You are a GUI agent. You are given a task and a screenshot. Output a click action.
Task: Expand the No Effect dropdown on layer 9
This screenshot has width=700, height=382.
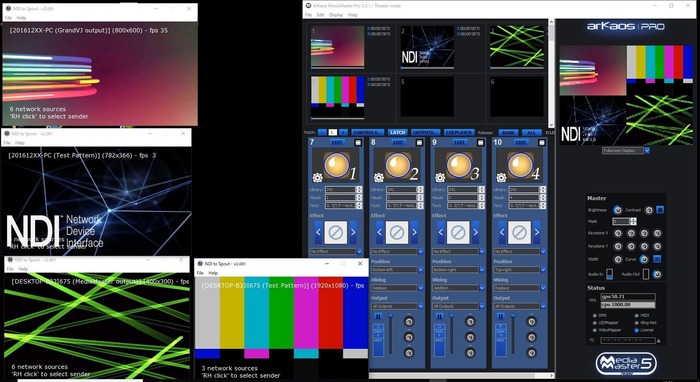[x=481, y=252]
